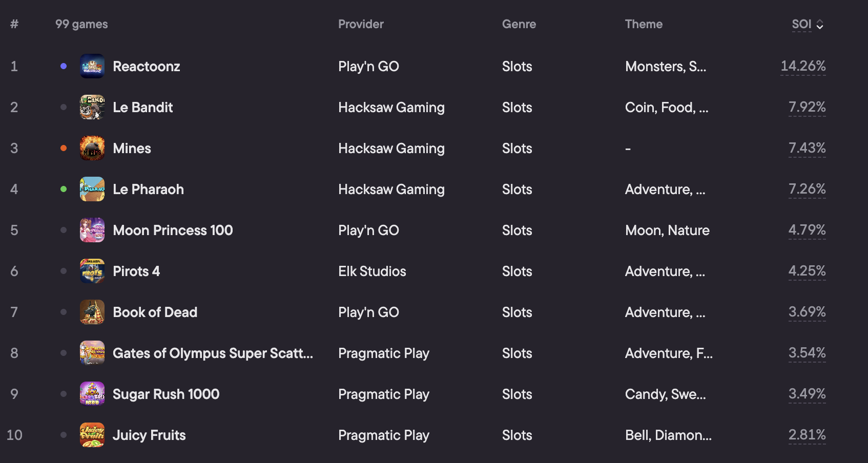Viewport: 868px width, 463px height.
Task: Toggle the purple dot beside Reactoonz
Action: (64, 66)
